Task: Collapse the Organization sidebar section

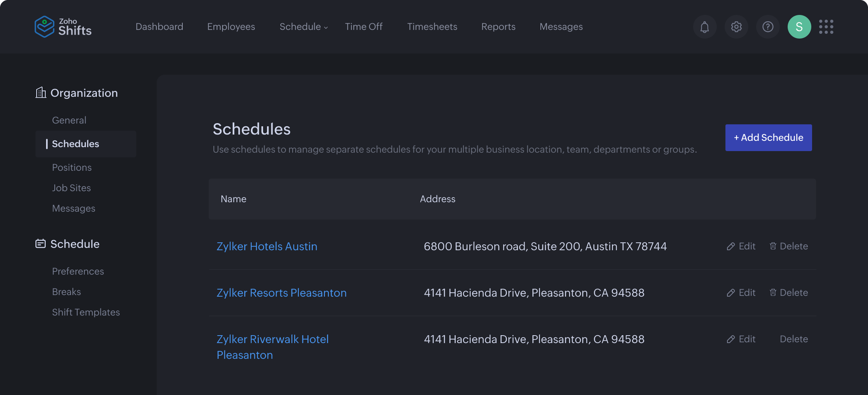Action: pos(84,93)
